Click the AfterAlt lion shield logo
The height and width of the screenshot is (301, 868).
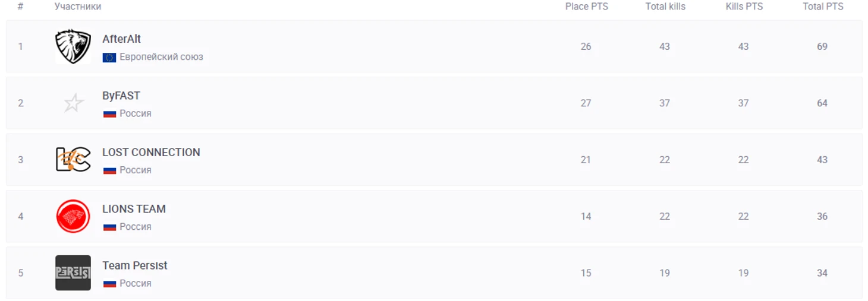[x=73, y=46]
